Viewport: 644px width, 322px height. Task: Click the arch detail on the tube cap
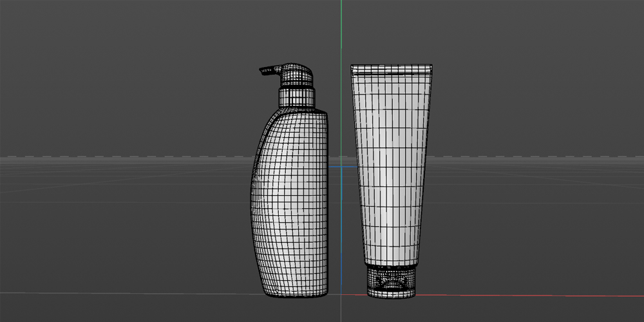pyautogui.click(x=391, y=283)
